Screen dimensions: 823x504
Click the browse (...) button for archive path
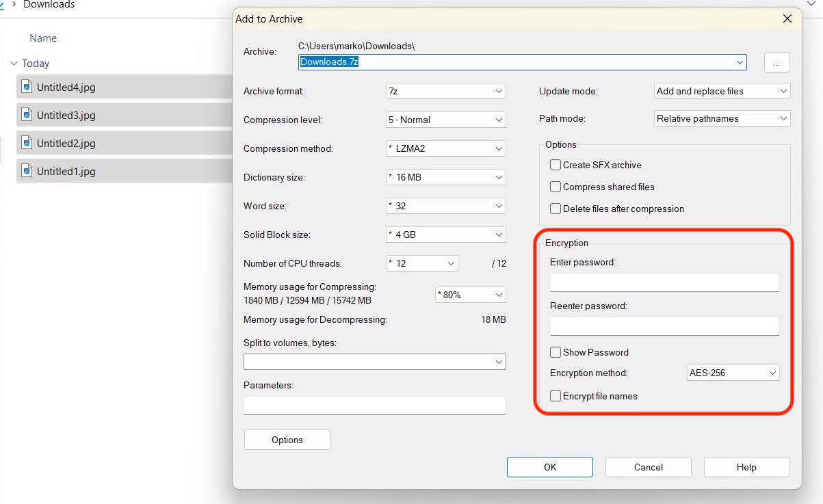click(x=776, y=62)
